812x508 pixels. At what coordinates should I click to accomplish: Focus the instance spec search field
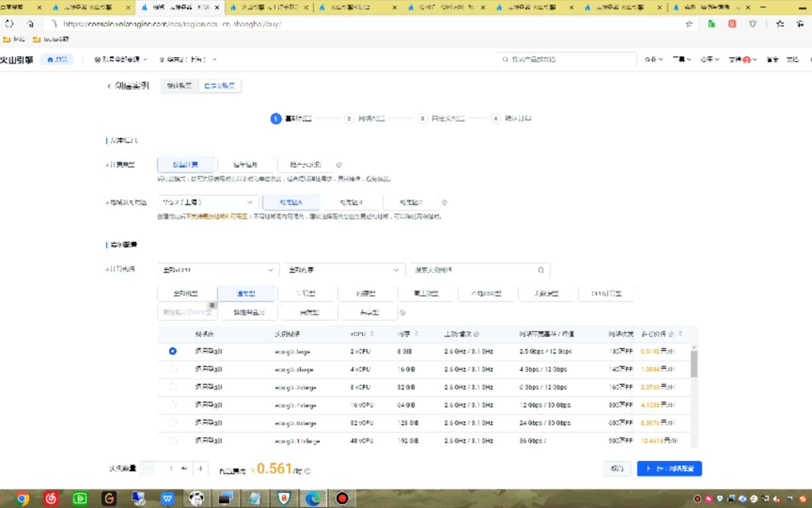pyautogui.click(x=480, y=270)
